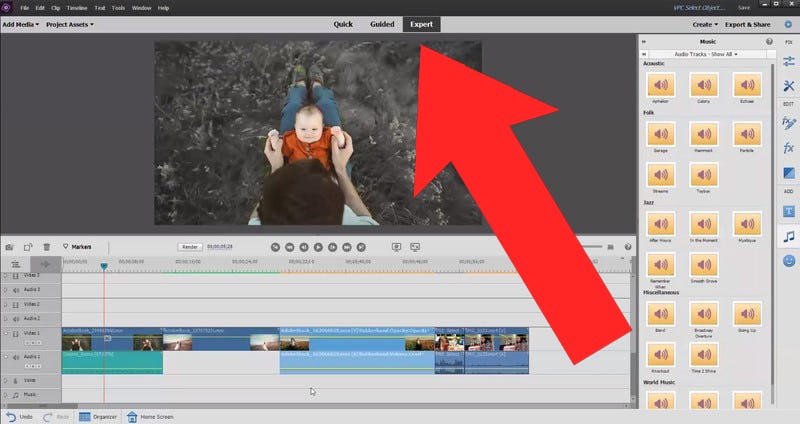Open the Effects fx panel
The height and width of the screenshot is (424, 800).
coord(788,148)
